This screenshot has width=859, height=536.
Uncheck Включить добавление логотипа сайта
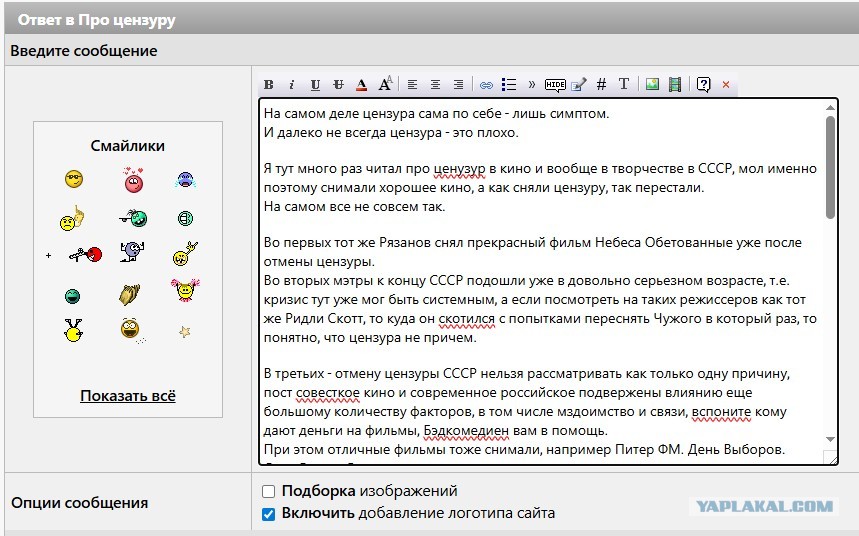(268, 514)
